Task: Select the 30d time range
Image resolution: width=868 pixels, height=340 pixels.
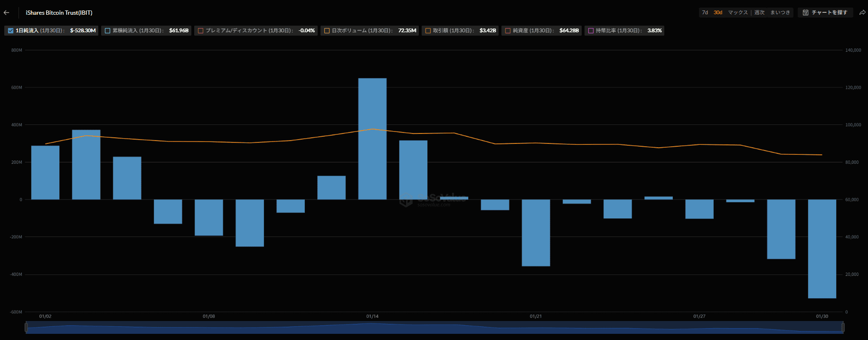Action: pos(718,13)
